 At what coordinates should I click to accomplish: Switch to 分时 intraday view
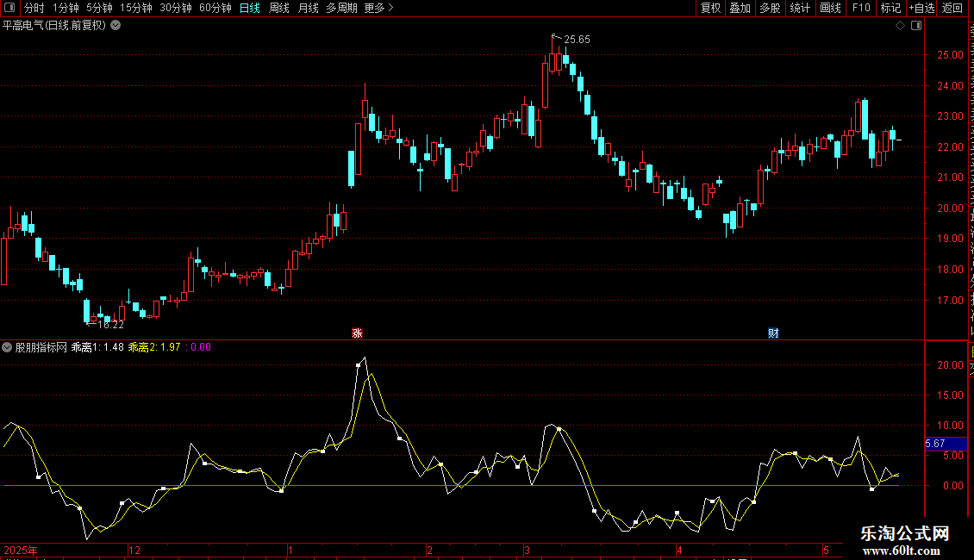pyautogui.click(x=34, y=8)
